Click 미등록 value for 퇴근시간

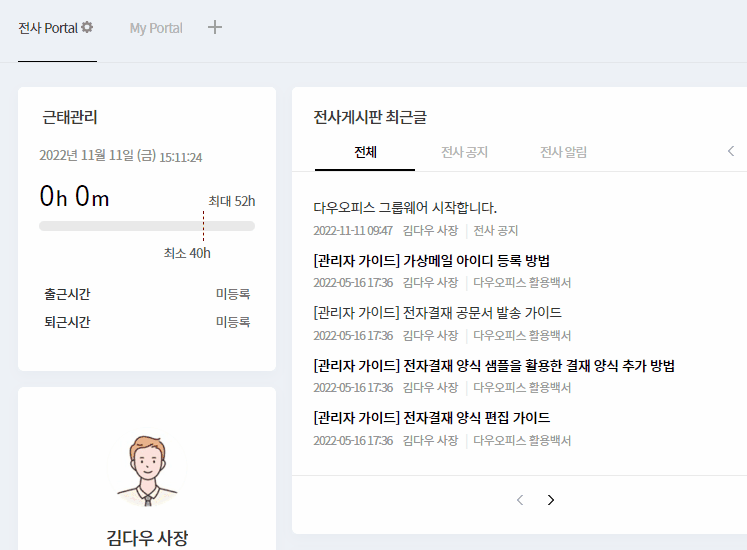(233, 322)
